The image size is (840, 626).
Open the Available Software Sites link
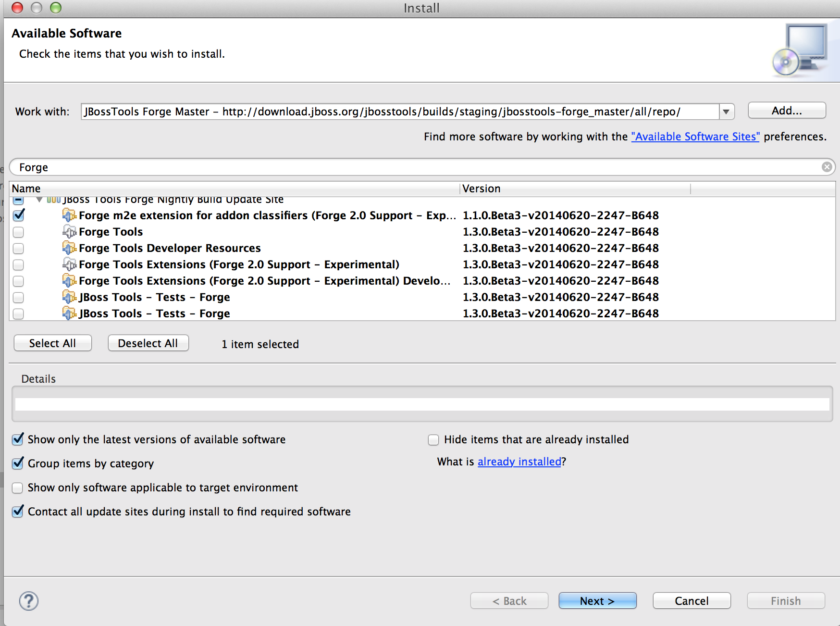[x=695, y=137]
